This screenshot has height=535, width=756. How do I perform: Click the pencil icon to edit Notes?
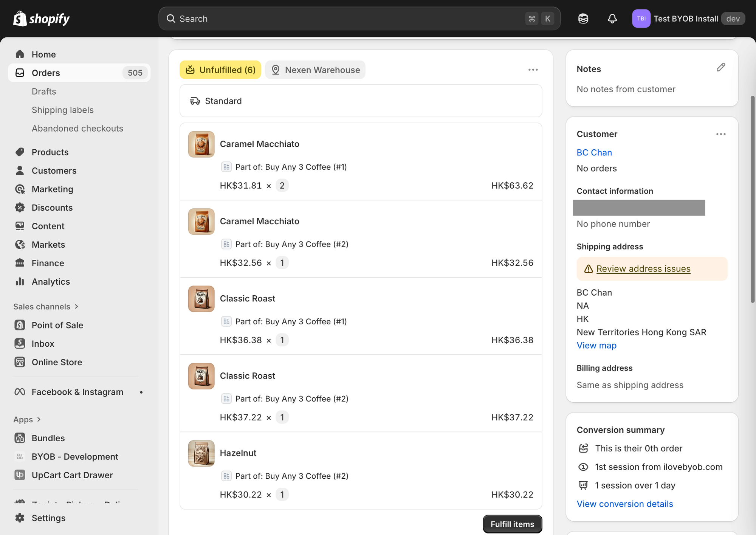[x=720, y=68]
